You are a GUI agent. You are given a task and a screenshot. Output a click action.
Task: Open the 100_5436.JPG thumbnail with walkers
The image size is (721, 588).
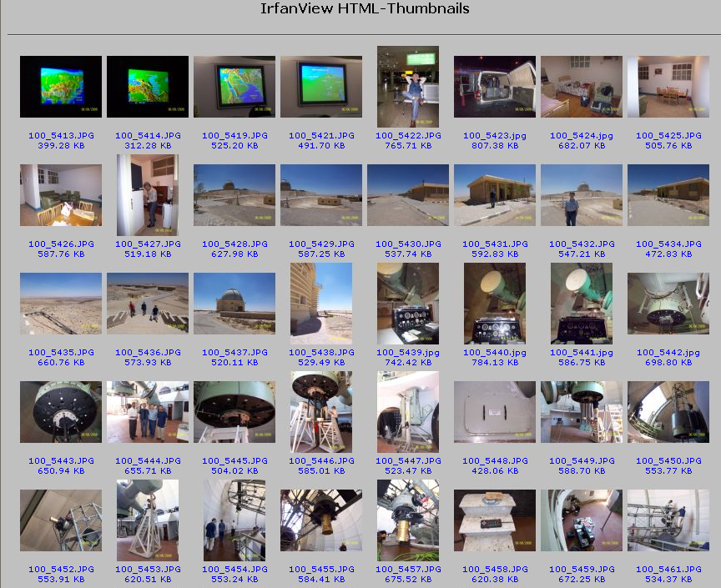[x=148, y=304]
